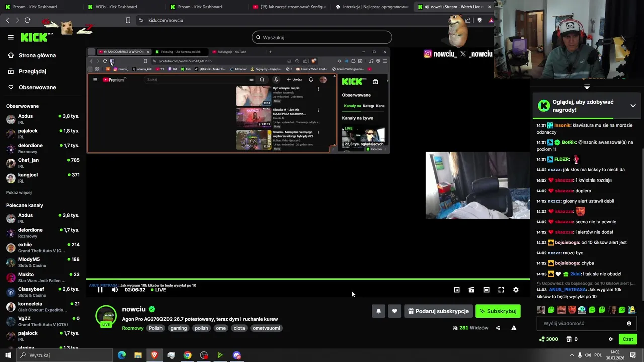The width and height of the screenshot is (644, 362).
Task: Open ANUS_PIETRASA username in chat
Action: tap(568, 290)
